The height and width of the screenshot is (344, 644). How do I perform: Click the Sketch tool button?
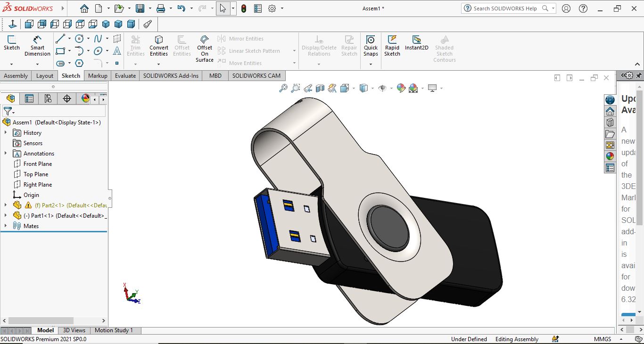(x=12, y=43)
